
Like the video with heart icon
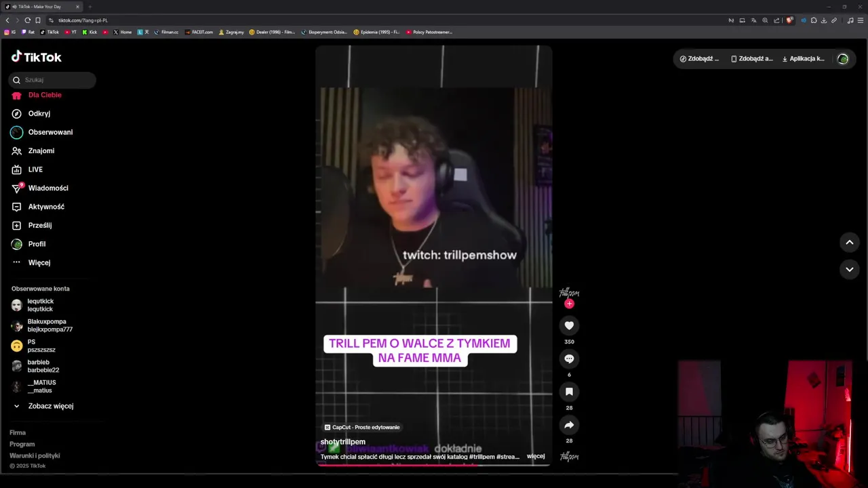[x=569, y=325]
